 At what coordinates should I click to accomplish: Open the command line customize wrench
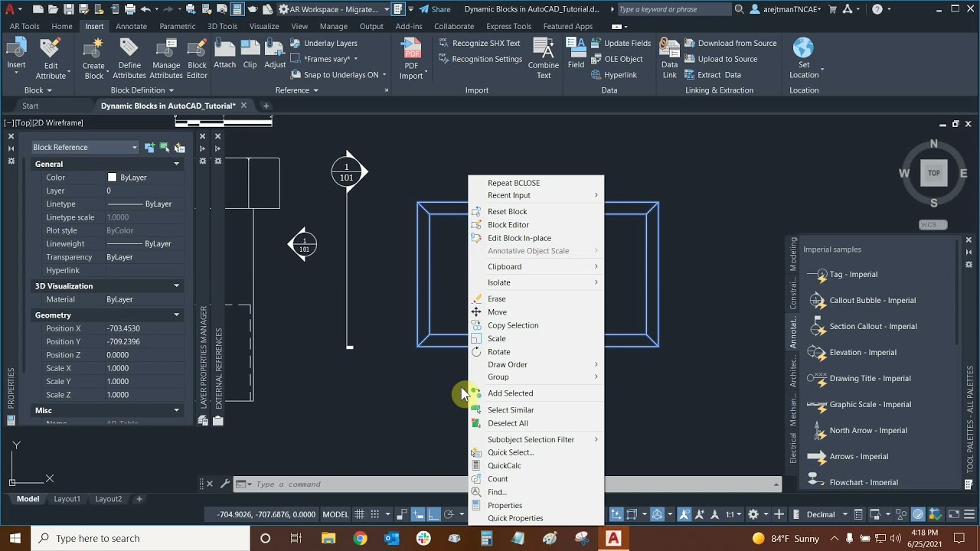pyautogui.click(x=224, y=484)
